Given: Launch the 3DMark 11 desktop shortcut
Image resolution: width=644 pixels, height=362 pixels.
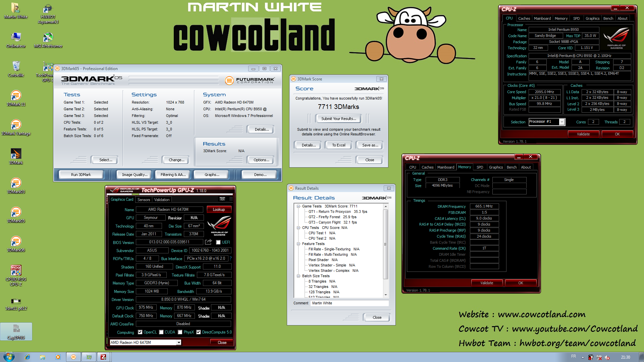Looking at the screenshot, I should pyautogui.click(x=16, y=98).
